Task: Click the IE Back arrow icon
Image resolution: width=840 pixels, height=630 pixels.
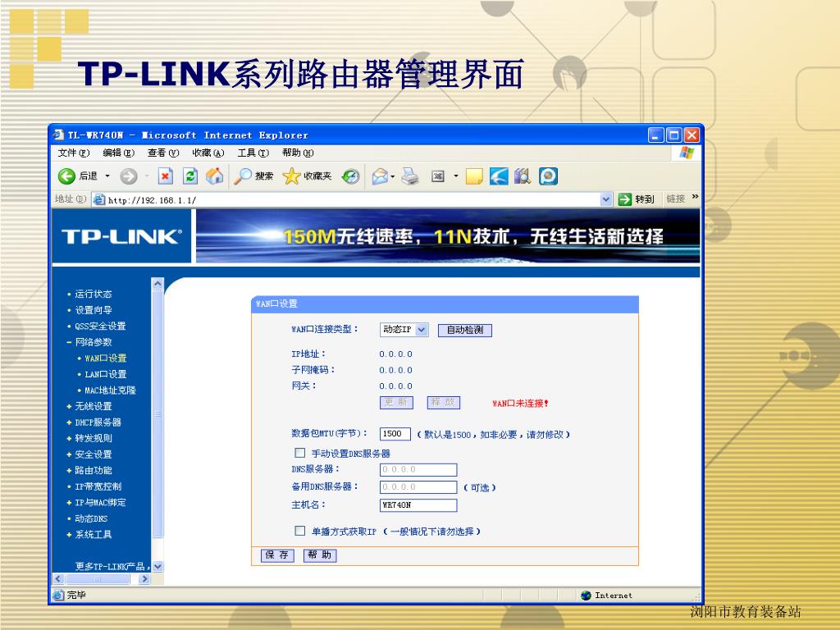Action: point(66,176)
